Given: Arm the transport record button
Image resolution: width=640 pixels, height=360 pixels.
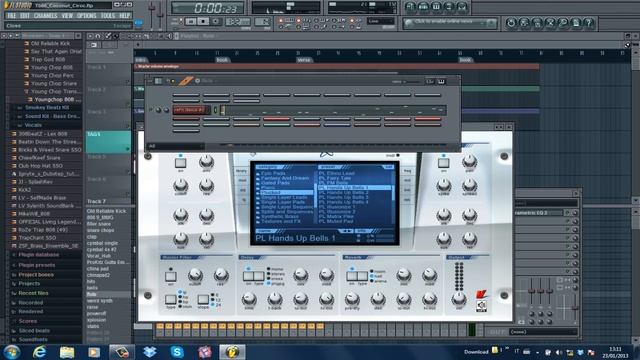Looking at the screenshot, I should (x=216, y=21).
